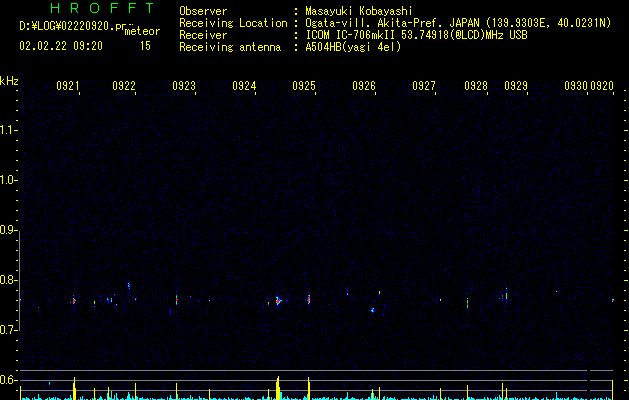Click the 0922 time marker

[x=124, y=85]
